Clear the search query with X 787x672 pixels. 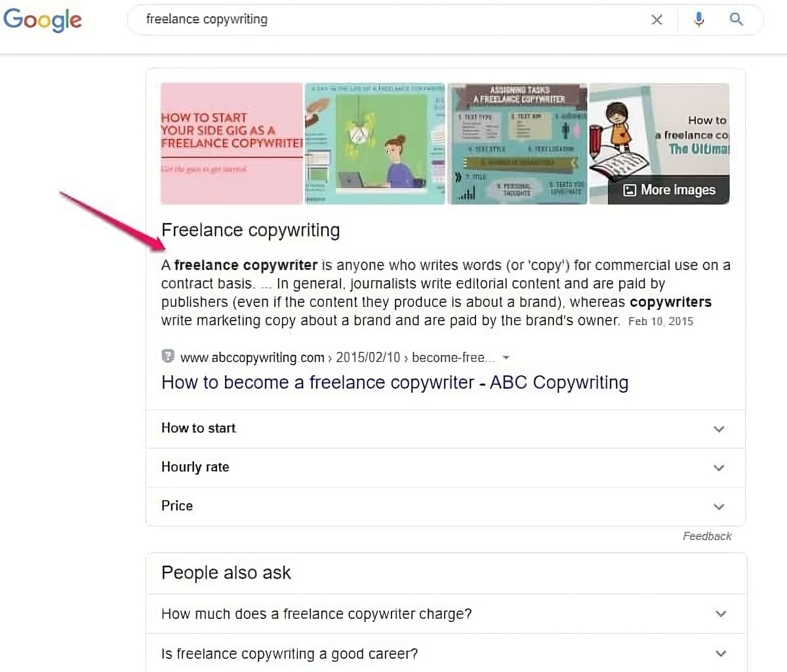coord(656,20)
